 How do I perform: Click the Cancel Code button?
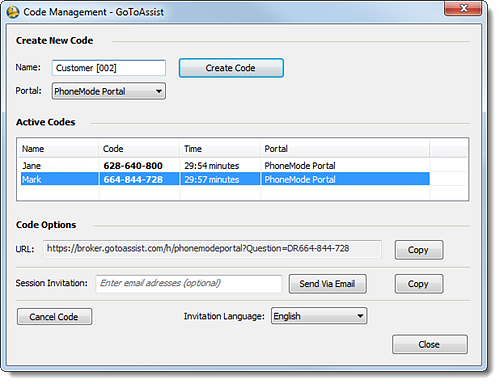pos(54,316)
